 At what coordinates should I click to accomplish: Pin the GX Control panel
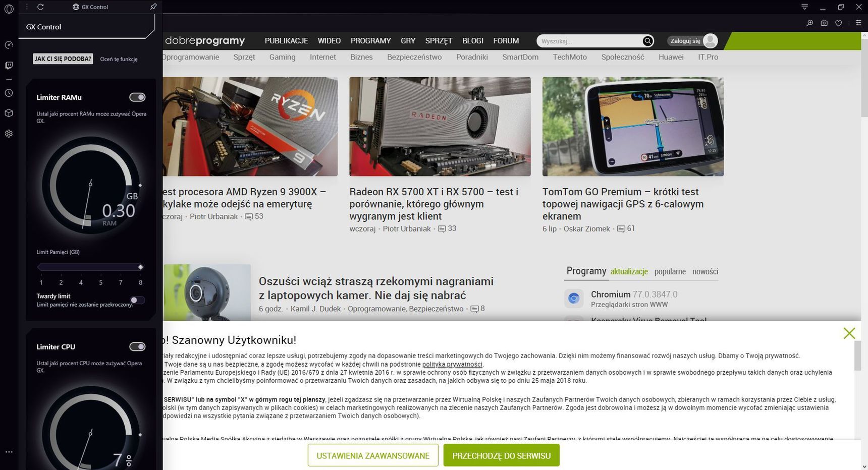click(153, 7)
